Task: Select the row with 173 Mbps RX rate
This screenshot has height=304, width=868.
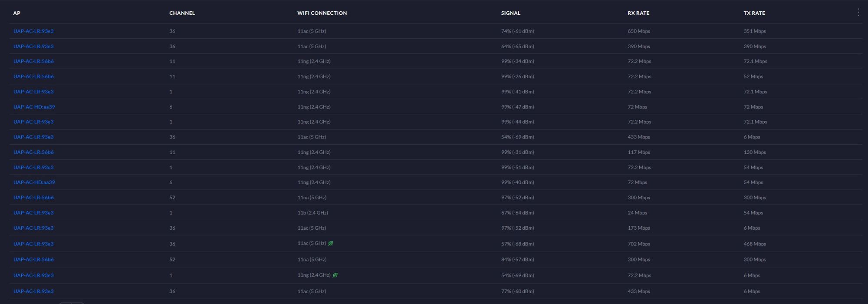Action: (436, 228)
